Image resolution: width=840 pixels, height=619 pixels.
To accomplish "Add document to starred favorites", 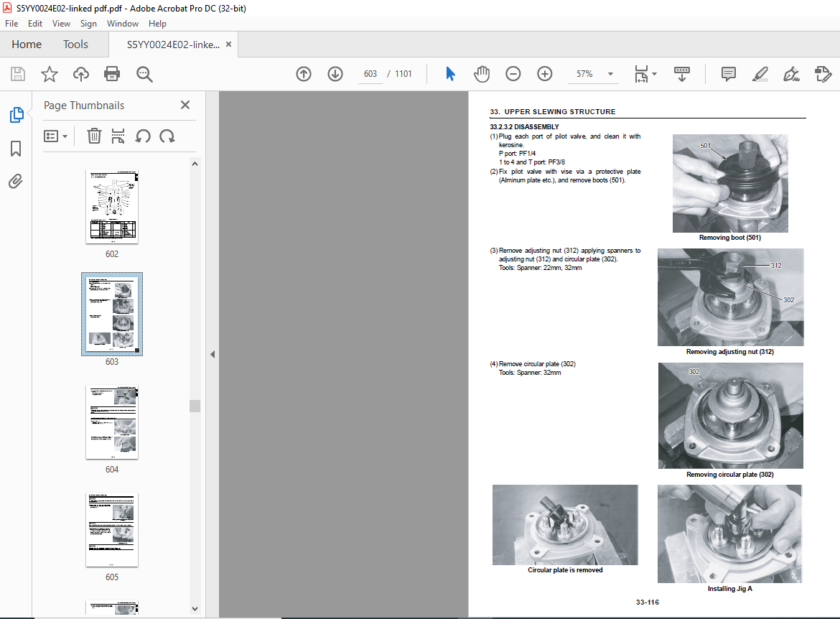I will pos(50,74).
